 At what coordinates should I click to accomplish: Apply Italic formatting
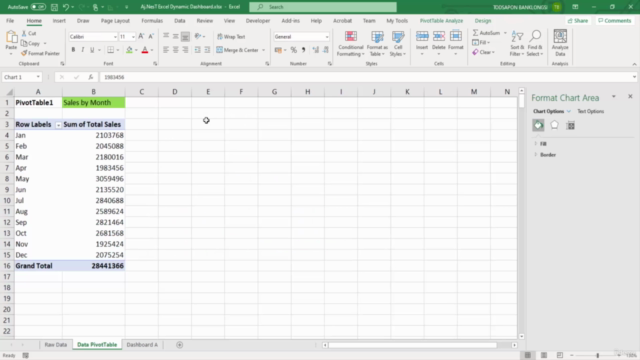[82, 50]
